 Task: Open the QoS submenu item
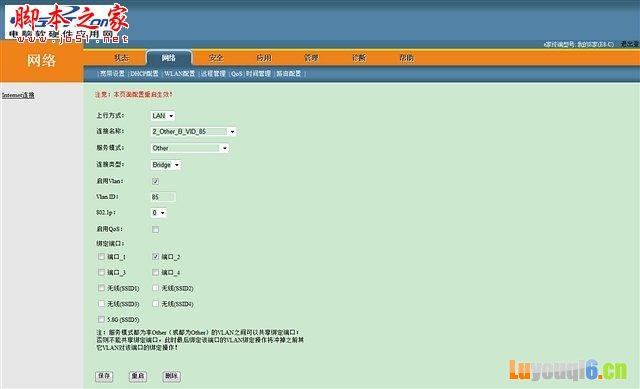(x=237, y=73)
